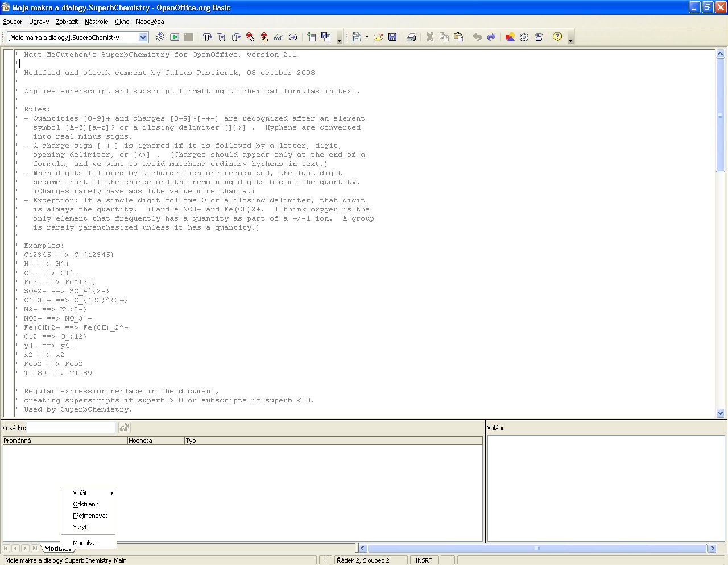The image size is (728, 565).
Task: Open the Nápověda menu
Action: click(x=150, y=22)
